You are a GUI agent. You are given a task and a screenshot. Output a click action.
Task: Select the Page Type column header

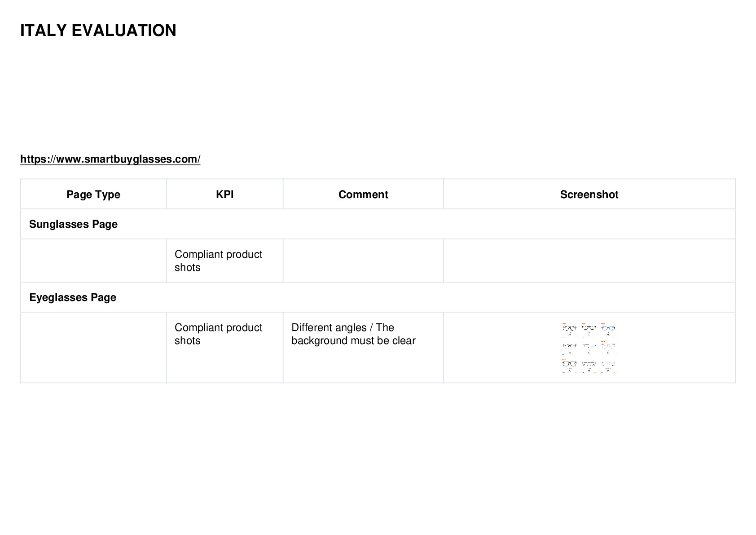pos(93,194)
